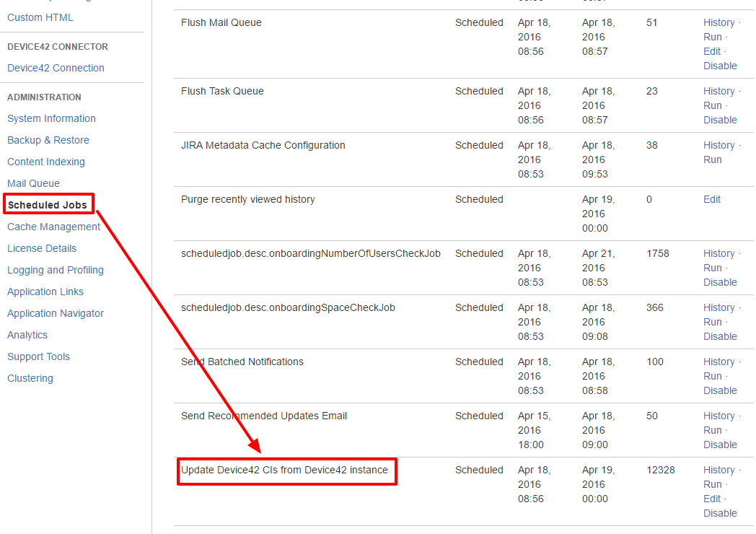Open Device42 Connection settings
This screenshot has width=756, height=534.
(56, 68)
